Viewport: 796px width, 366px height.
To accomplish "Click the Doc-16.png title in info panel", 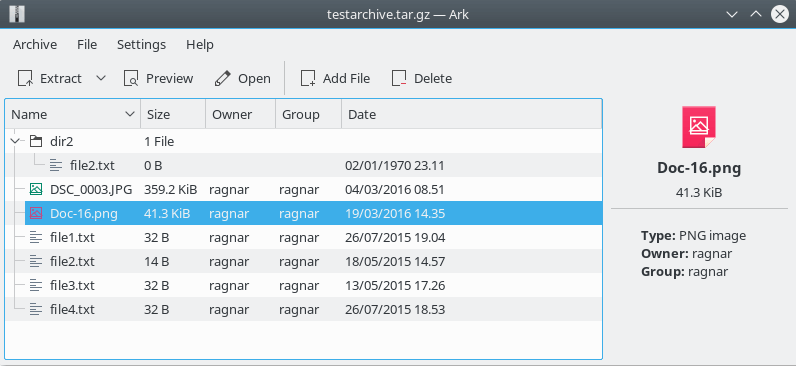I will (x=699, y=168).
